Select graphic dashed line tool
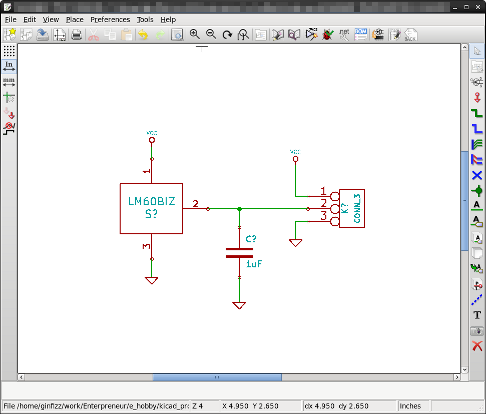 tap(477, 300)
